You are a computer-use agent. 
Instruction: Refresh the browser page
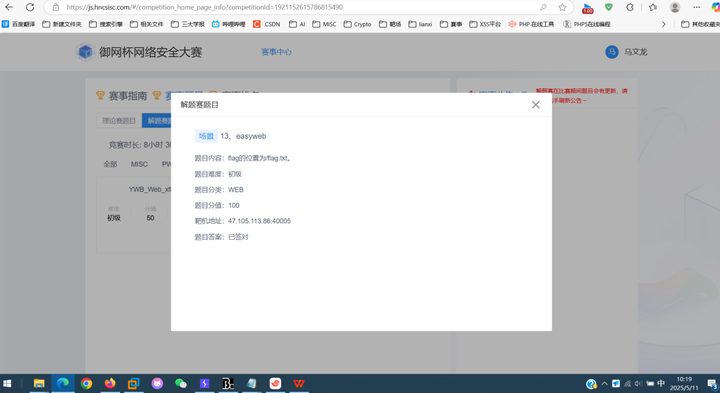[x=30, y=7]
